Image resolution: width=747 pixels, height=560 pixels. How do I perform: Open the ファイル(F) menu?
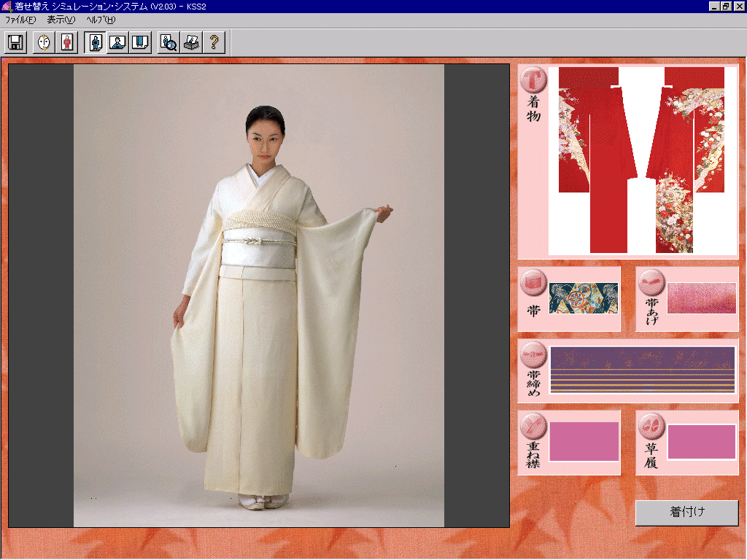coord(20,20)
